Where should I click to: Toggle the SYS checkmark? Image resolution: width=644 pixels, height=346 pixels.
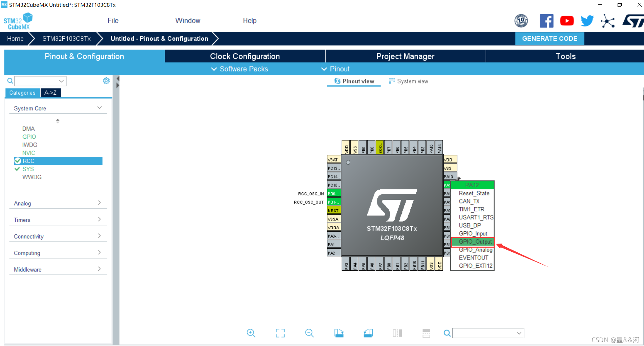[18, 169]
